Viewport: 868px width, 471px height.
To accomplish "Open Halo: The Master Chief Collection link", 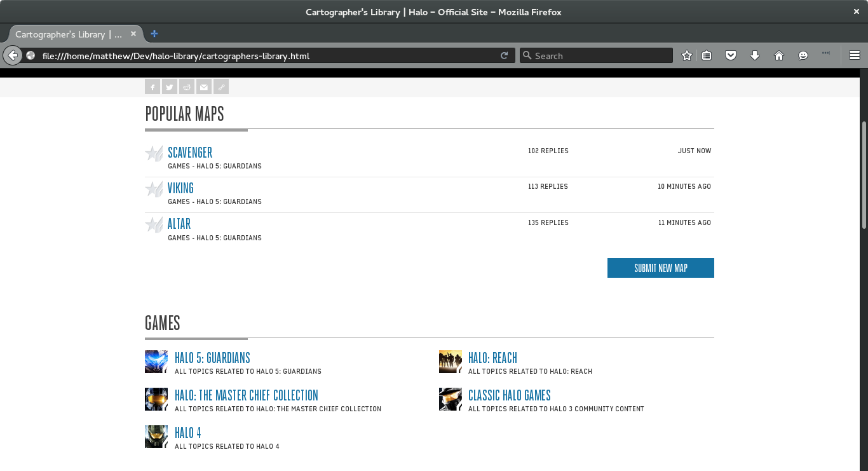I will point(247,395).
